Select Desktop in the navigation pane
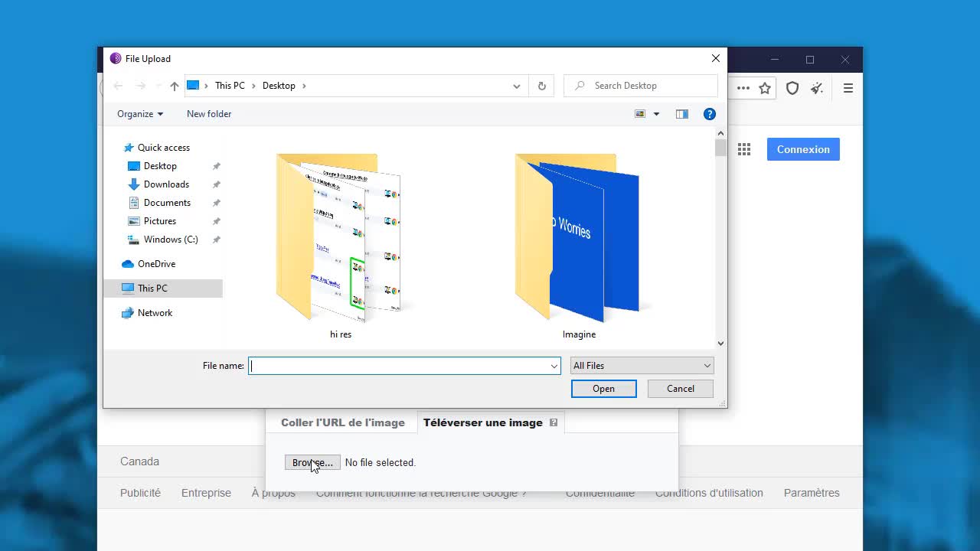980x551 pixels. 160,166
